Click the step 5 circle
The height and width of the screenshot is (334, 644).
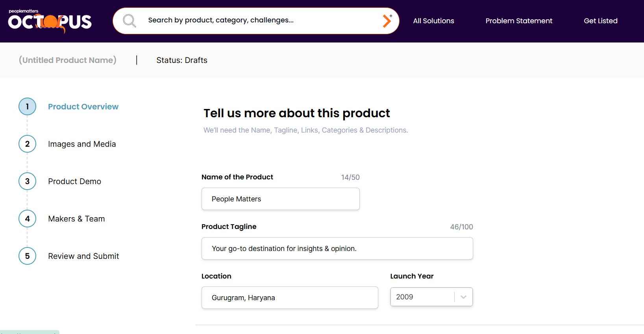pos(27,256)
